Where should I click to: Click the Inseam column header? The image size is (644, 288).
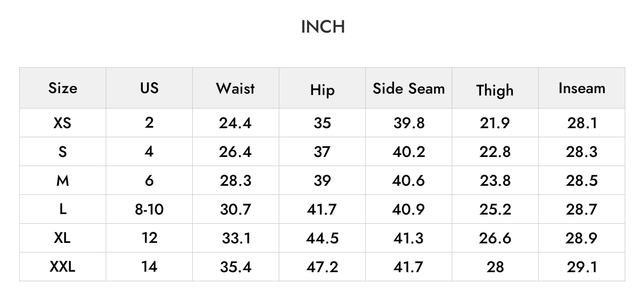[582, 88]
